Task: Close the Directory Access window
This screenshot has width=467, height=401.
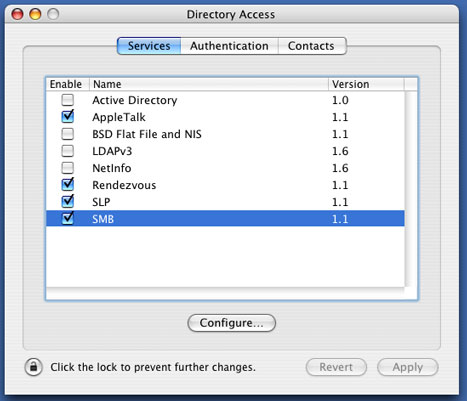Action: pos(17,14)
